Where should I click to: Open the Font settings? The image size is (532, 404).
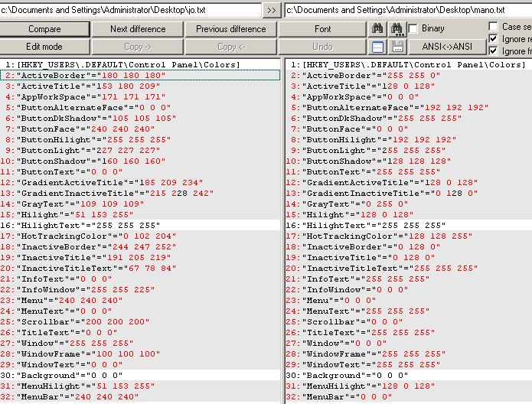323,29
